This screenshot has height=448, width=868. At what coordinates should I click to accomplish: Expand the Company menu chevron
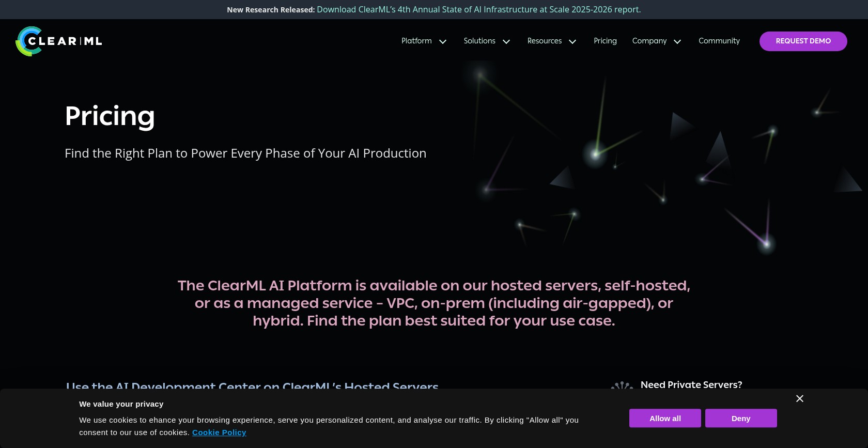pyautogui.click(x=677, y=41)
